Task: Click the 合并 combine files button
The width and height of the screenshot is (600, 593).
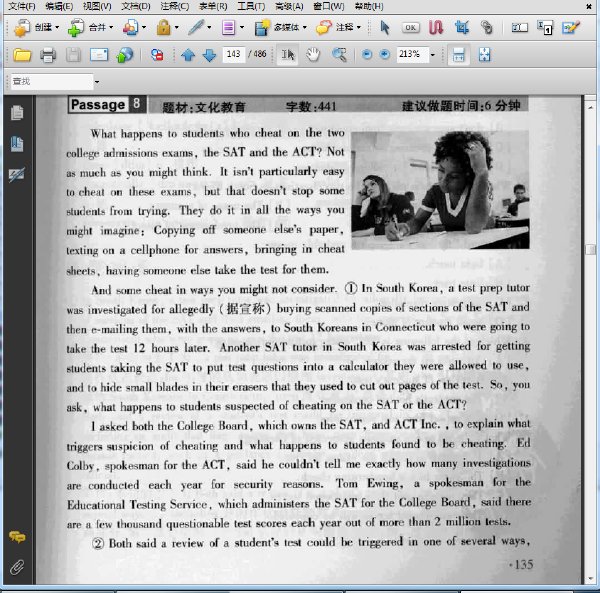Action: (x=87, y=28)
